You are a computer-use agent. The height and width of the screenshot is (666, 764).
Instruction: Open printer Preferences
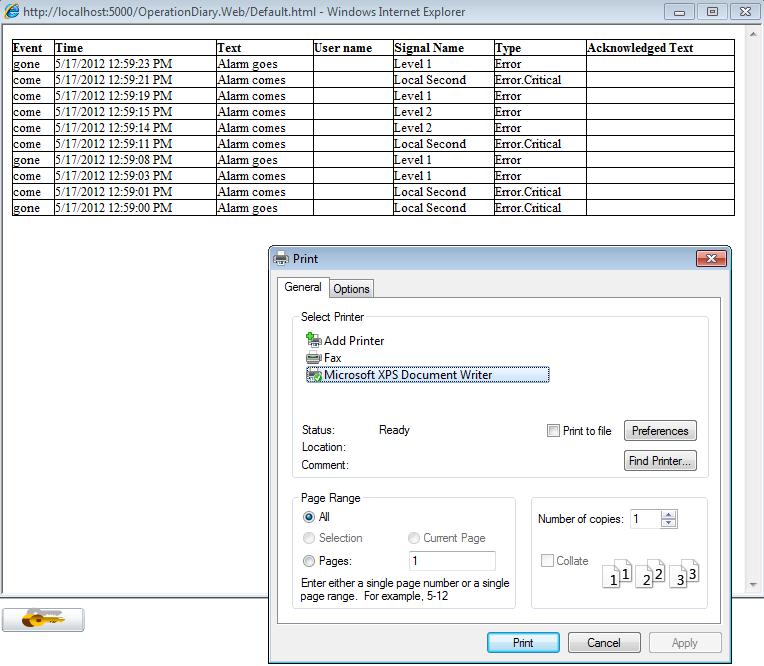(660, 431)
